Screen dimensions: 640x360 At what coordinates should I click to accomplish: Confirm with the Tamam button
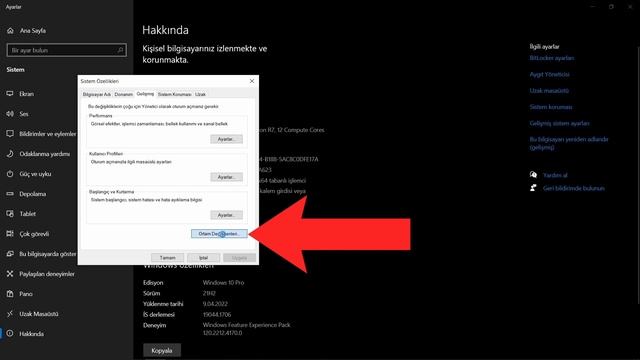pos(167,258)
